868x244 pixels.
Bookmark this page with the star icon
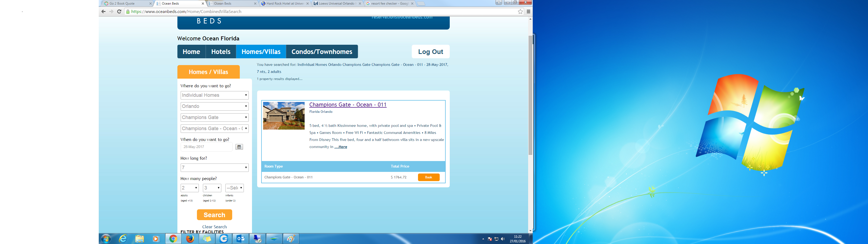click(x=520, y=11)
